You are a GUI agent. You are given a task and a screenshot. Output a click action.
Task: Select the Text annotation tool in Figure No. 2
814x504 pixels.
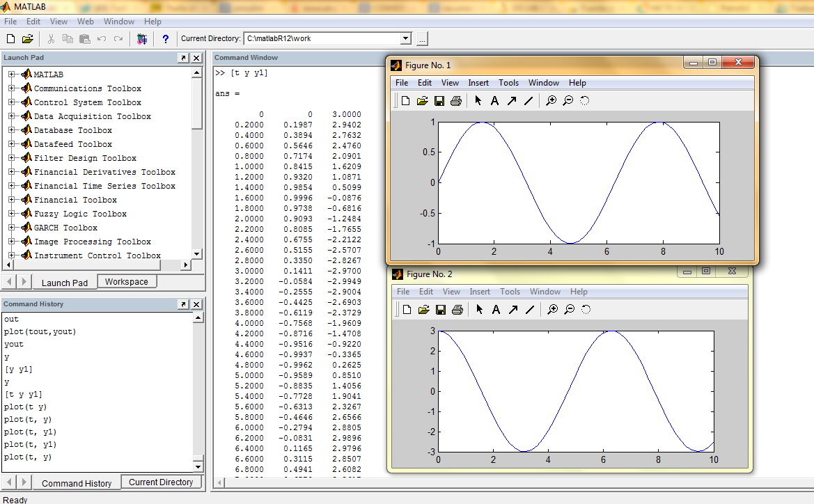[x=494, y=309]
